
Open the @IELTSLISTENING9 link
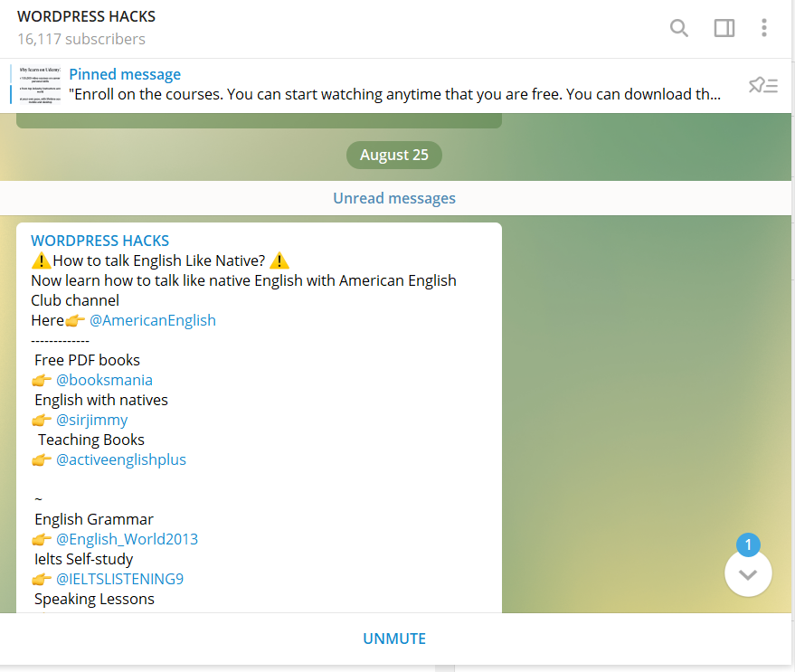(119, 579)
